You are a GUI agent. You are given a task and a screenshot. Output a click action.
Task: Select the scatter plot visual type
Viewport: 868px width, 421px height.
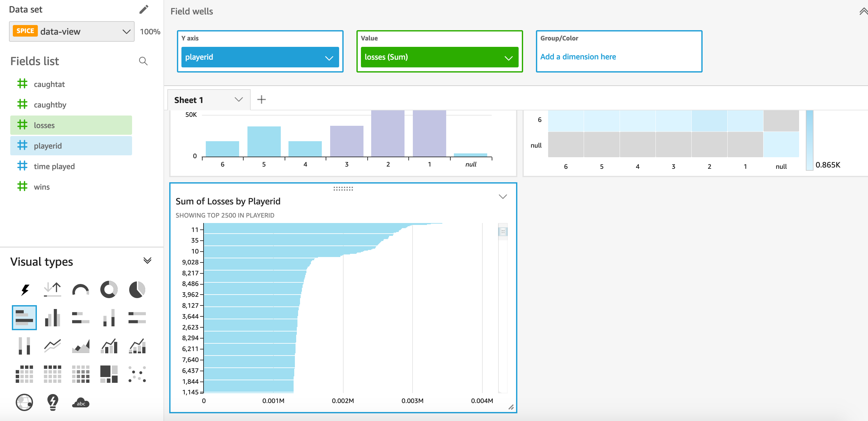click(137, 374)
